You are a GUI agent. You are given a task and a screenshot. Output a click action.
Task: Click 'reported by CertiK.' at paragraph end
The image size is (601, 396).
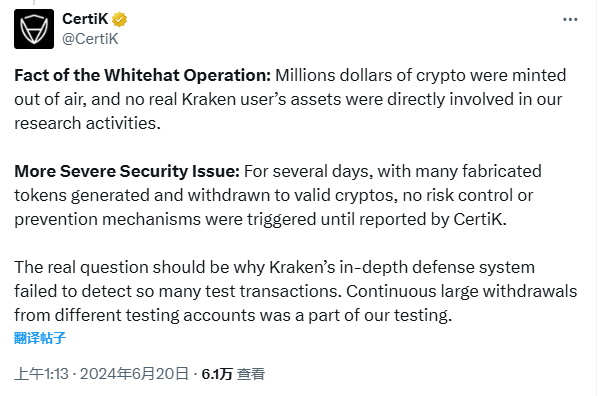[433, 219]
